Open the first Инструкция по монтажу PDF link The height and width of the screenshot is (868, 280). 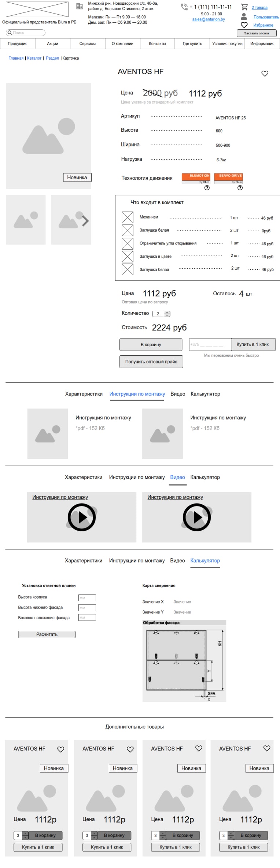click(x=103, y=418)
